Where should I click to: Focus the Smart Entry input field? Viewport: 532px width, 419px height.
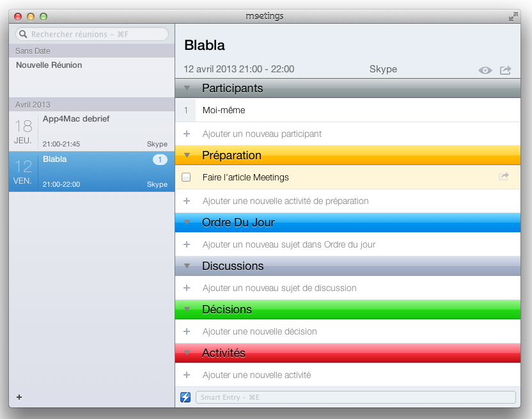[355, 397]
